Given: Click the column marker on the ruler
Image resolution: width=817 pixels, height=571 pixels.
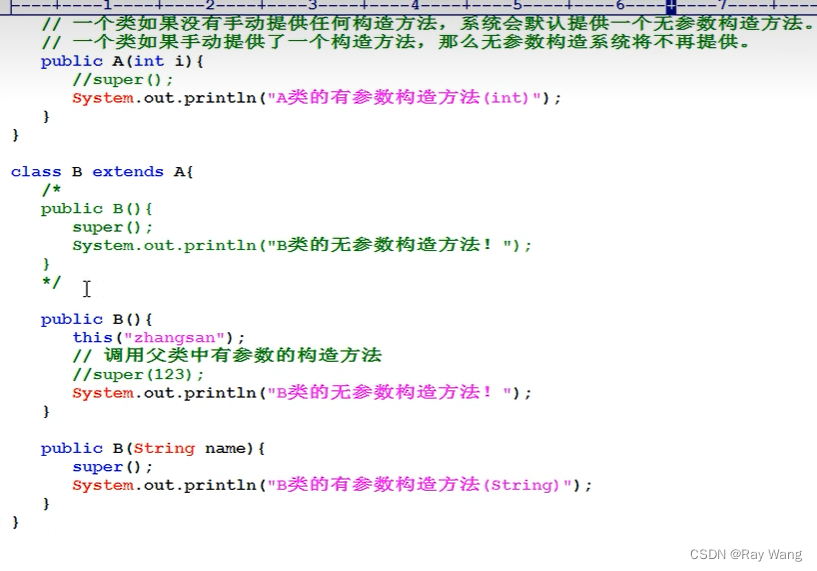Looking at the screenshot, I should pos(671,7).
